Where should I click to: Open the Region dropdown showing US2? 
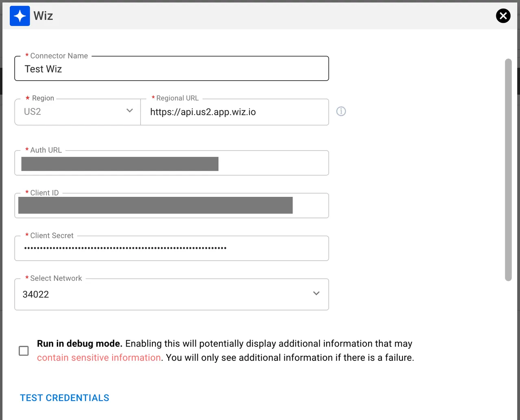pyautogui.click(x=78, y=112)
